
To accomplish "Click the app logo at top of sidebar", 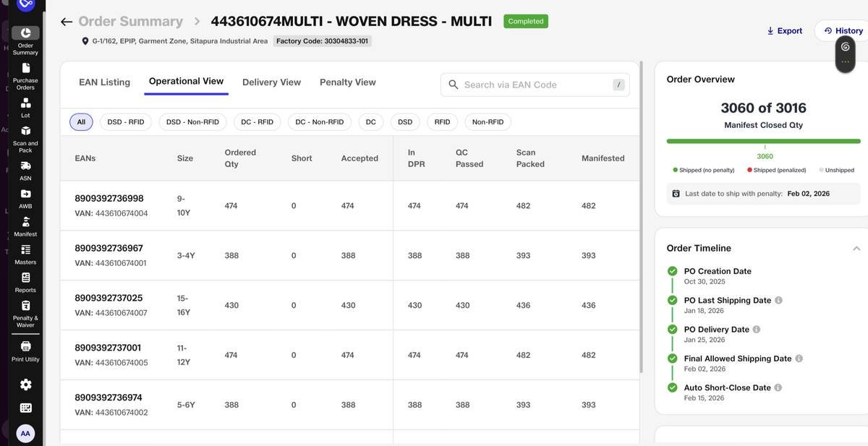I will [25, 5].
